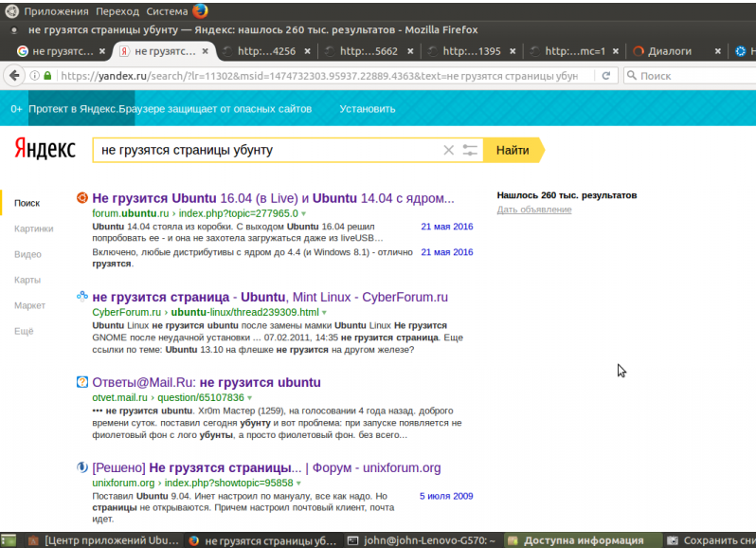Close the 'http:…1395' tab

coord(513,50)
